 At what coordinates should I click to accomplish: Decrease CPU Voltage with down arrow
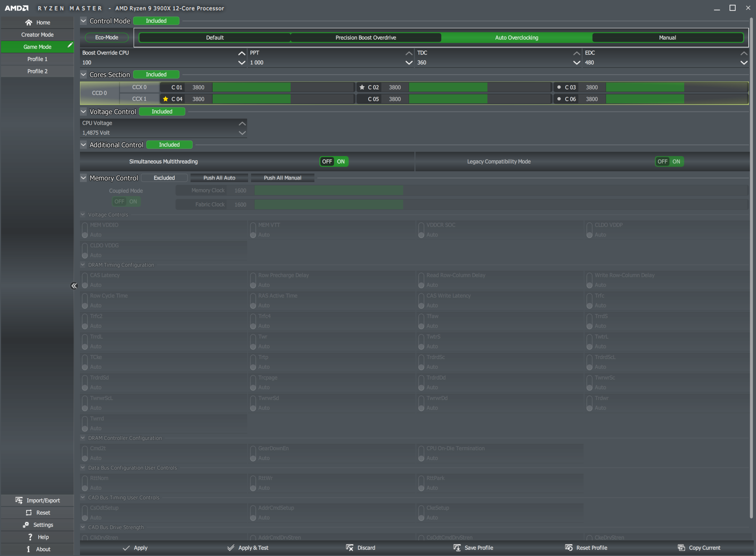point(242,133)
